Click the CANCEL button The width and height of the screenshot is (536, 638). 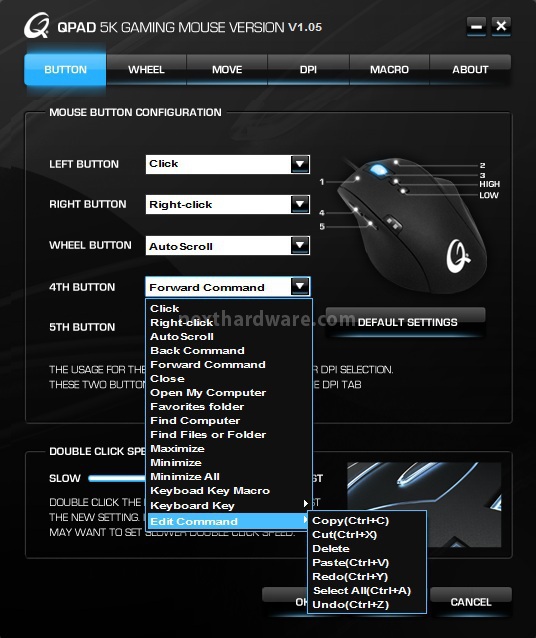[x=471, y=602]
